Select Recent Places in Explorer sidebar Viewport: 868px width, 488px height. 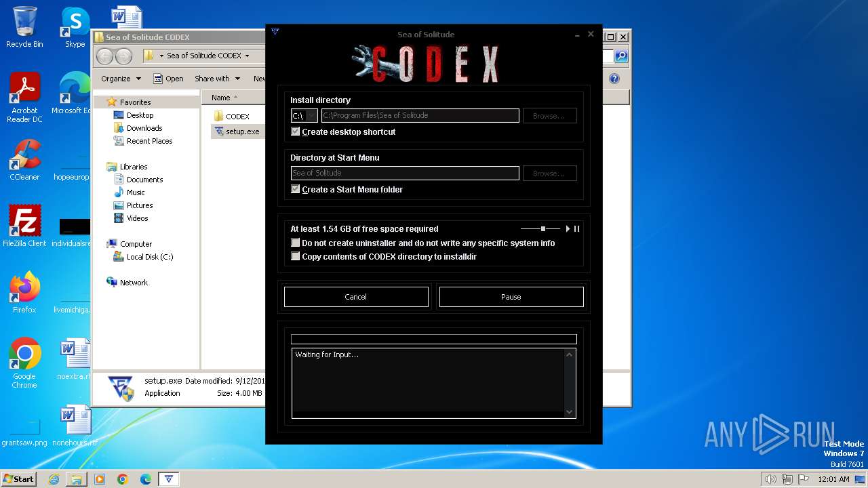click(149, 141)
